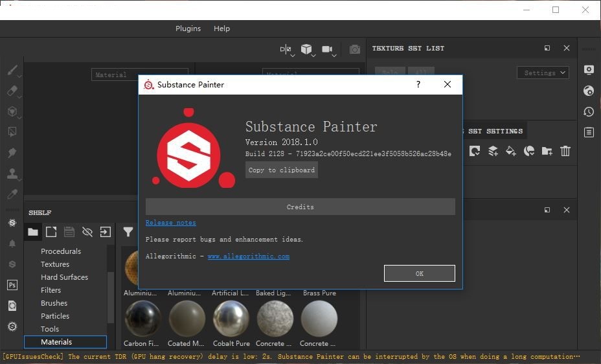Select the Polygon Fill tool
Viewport: 601px width, 364px height.
(x=12, y=132)
